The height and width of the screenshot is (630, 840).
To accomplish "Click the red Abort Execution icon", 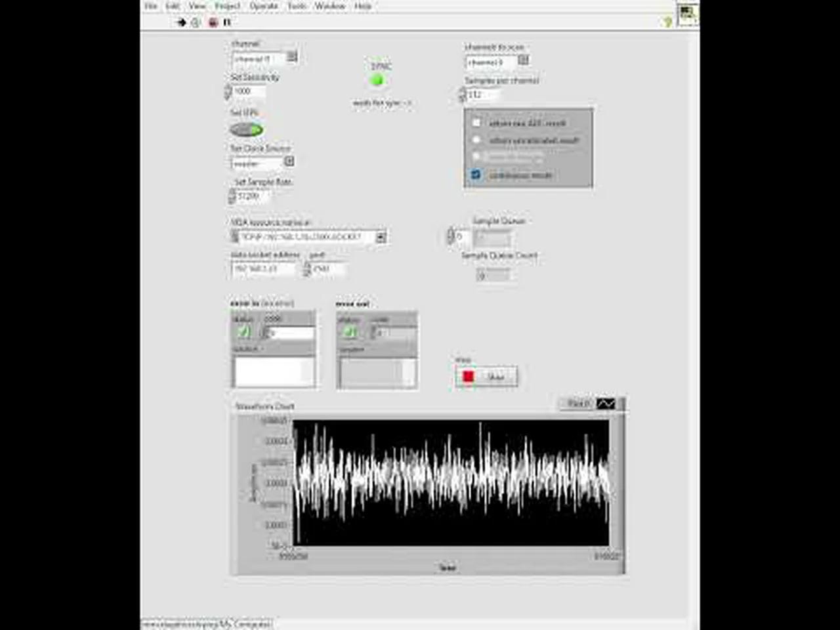I will pyautogui.click(x=211, y=22).
